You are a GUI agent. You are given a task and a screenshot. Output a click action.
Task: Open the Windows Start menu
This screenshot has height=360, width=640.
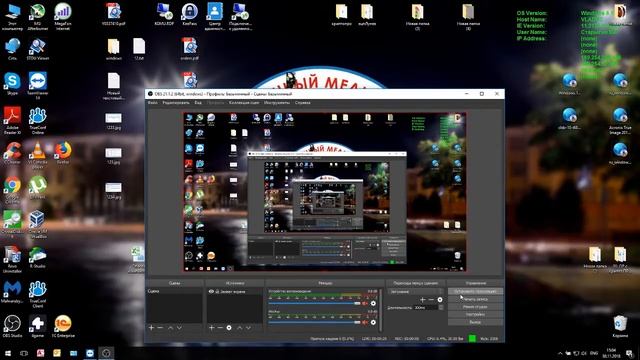(7, 353)
